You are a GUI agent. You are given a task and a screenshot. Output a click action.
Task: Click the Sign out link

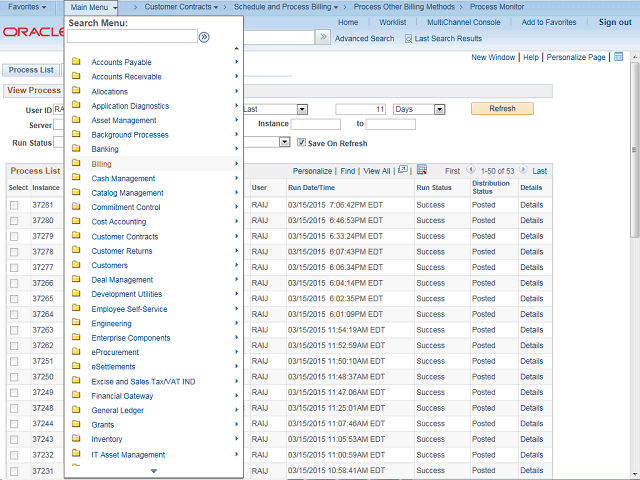pyautogui.click(x=614, y=22)
